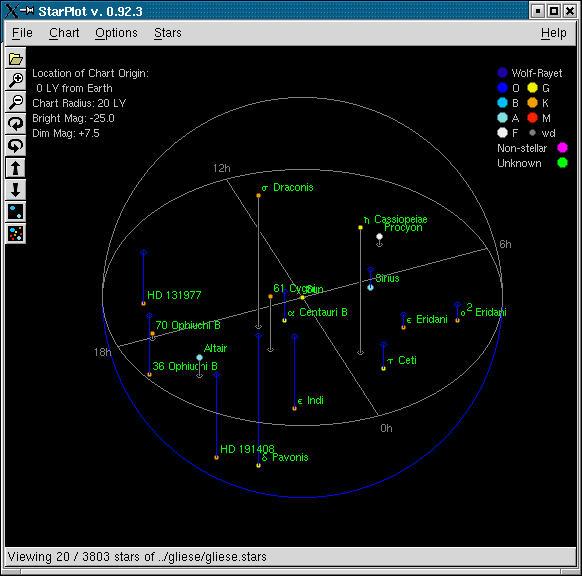Rotate chart with the lower curved arrow
Screen dimensions: 582x576
(x=15, y=146)
